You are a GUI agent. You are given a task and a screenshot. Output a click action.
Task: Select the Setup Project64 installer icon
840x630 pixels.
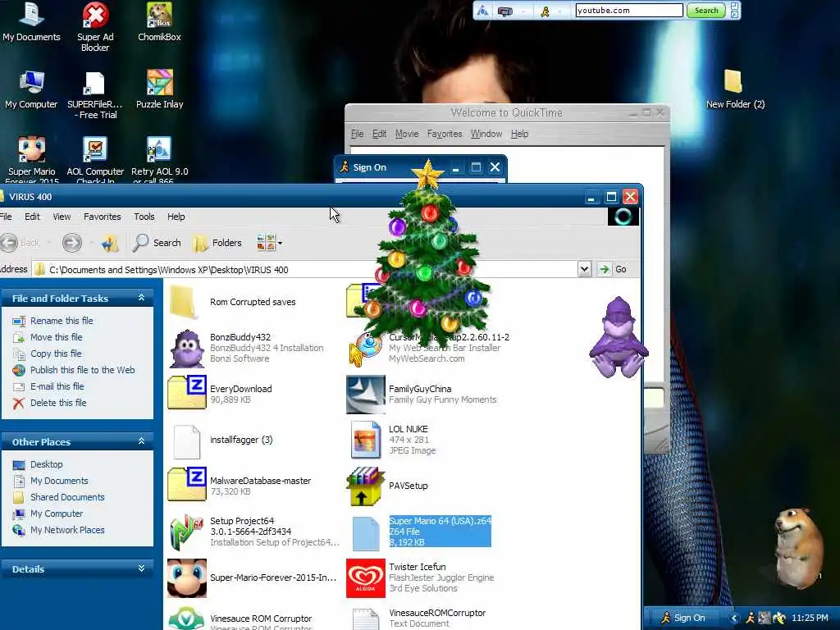[187, 532]
